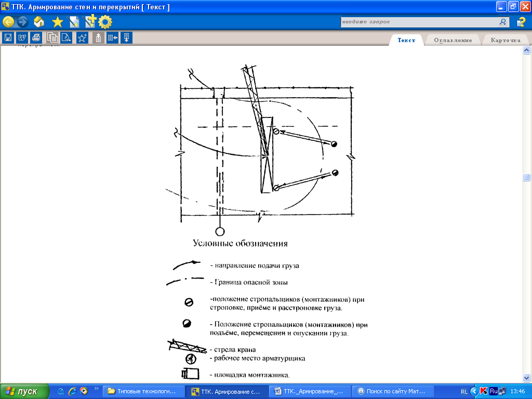
Task: Copy text with the pages icon
Action: (x=52, y=37)
